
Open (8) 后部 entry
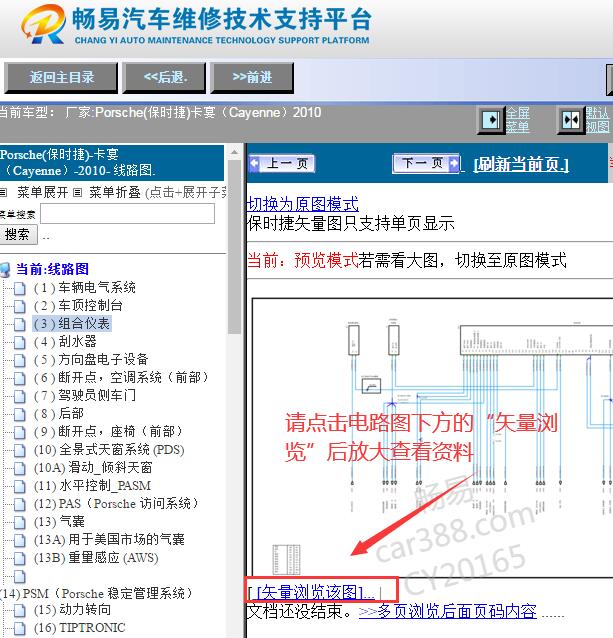pyautogui.click(x=59, y=413)
